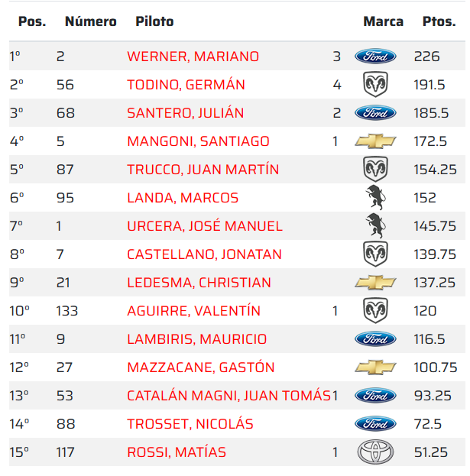Open driver link WERNER, MARIANO
The width and height of the screenshot is (470, 476).
pyautogui.click(x=193, y=57)
